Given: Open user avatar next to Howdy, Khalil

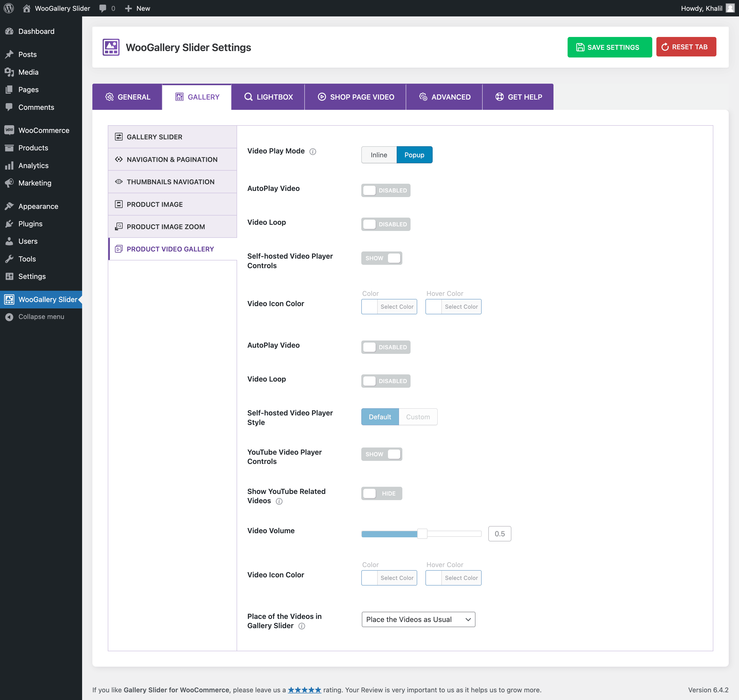Looking at the screenshot, I should (730, 8).
